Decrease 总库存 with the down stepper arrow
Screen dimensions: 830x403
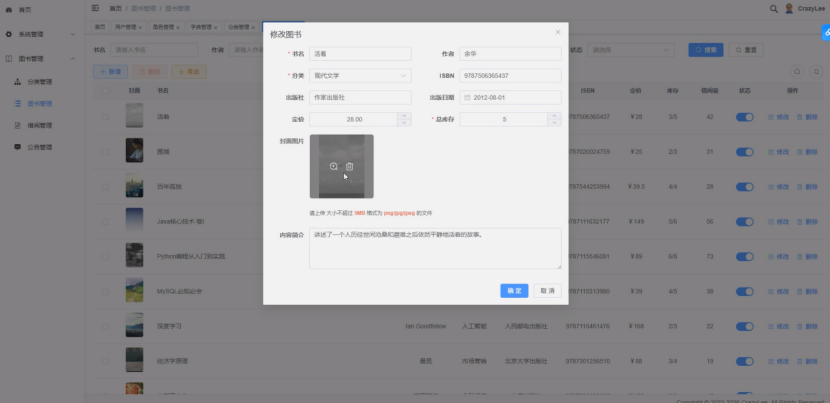(554, 123)
